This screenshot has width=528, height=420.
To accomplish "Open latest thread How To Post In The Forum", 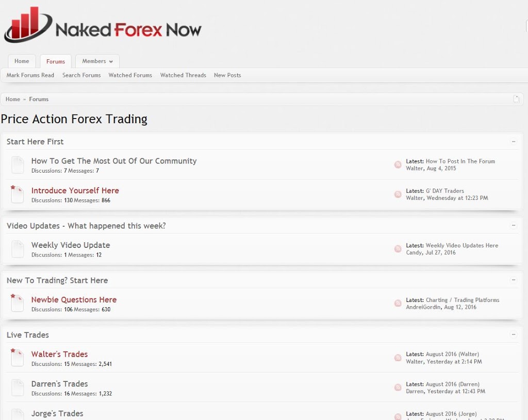I will (460, 161).
